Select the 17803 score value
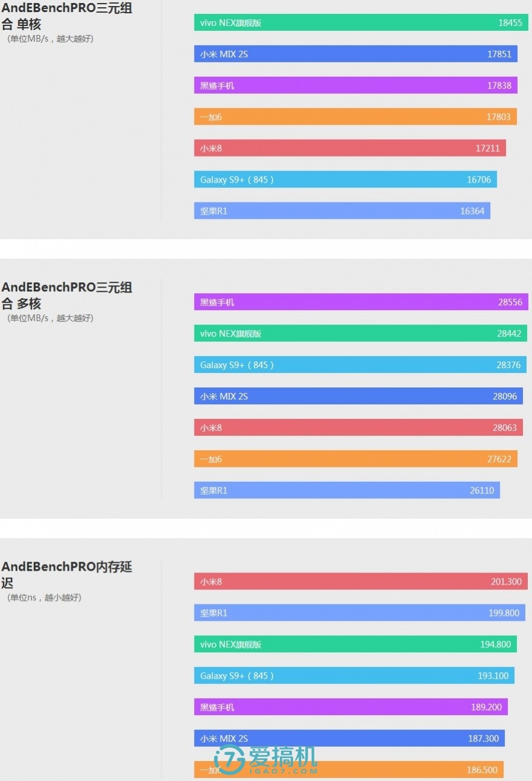 pyautogui.click(x=499, y=117)
